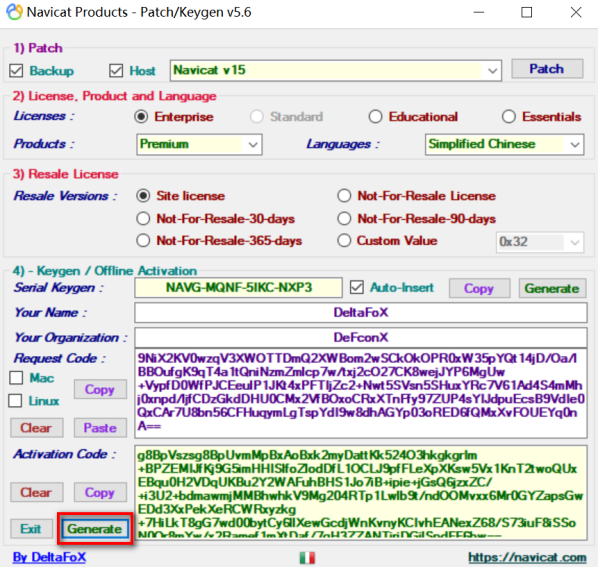The height and width of the screenshot is (568, 598).
Task: Click the Patch button
Action: (547, 69)
